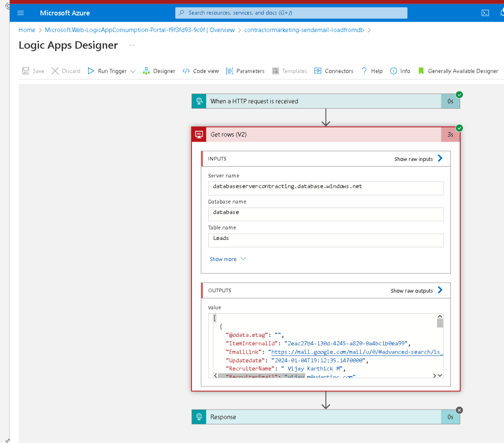Click the Show raw inputs chevron arrow
The width and height of the screenshot is (504, 443).
[x=440, y=158]
